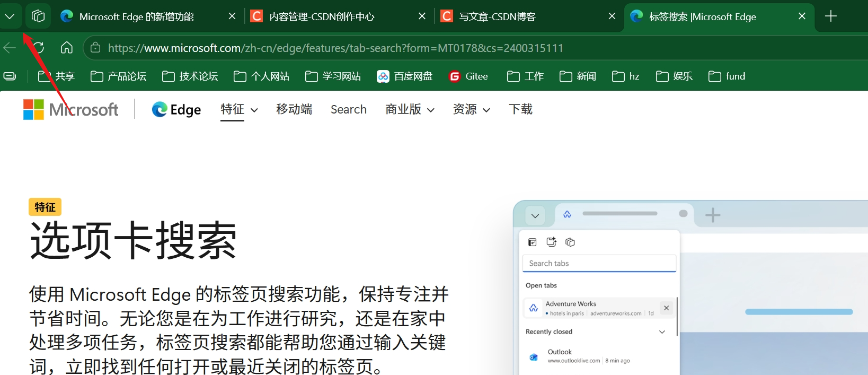Click the leftmost bookmarks bar icon
Image resolution: width=868 pixels, height=375 pixels.
point(10,76)
